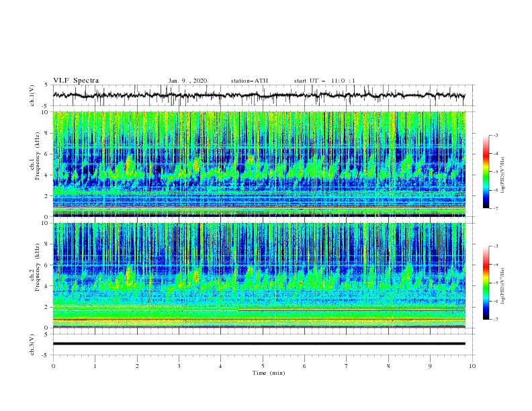Screen dimensions: 532x411
Task: Click the "Time (min)" axis title
Action: click(x=269, y=373)
